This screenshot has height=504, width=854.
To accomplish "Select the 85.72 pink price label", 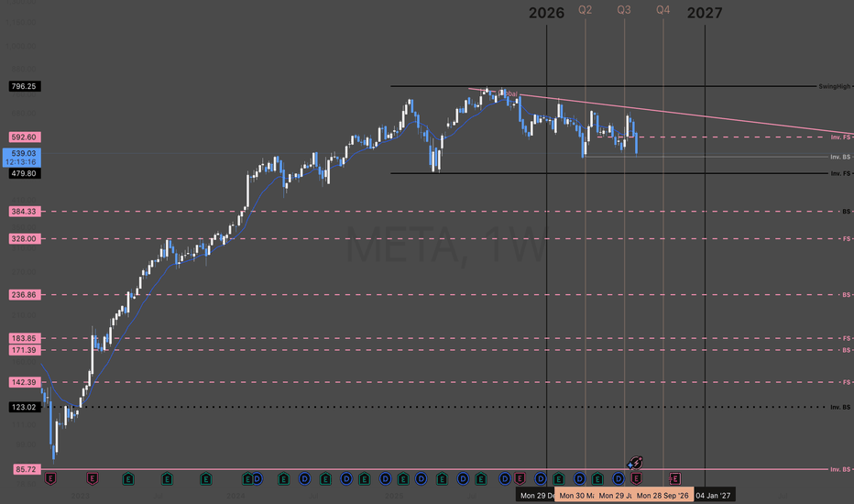I will (25, 469).
